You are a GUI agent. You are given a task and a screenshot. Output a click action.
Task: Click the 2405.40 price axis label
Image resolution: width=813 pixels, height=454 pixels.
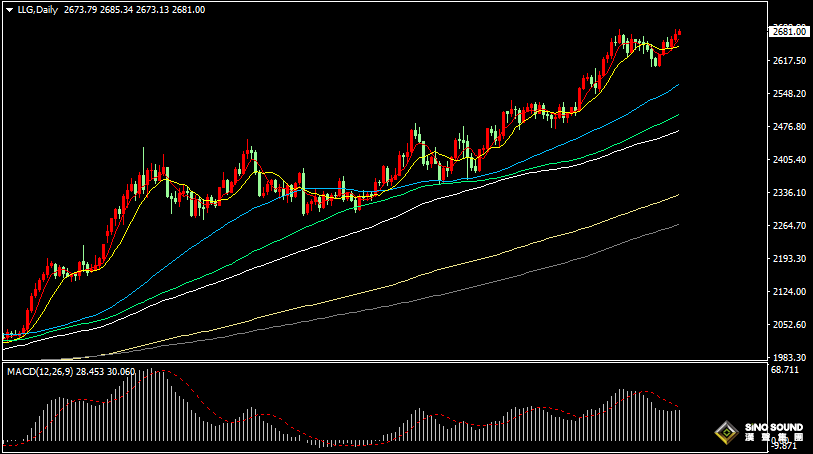click(x=789, y=160)
